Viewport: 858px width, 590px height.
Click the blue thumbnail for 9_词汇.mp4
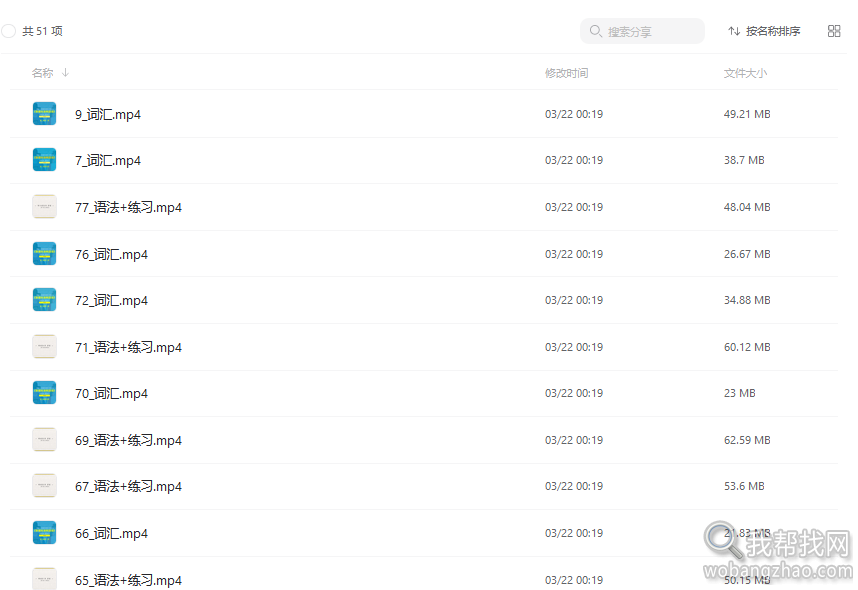pyautogui.click(x=44, y=114)
